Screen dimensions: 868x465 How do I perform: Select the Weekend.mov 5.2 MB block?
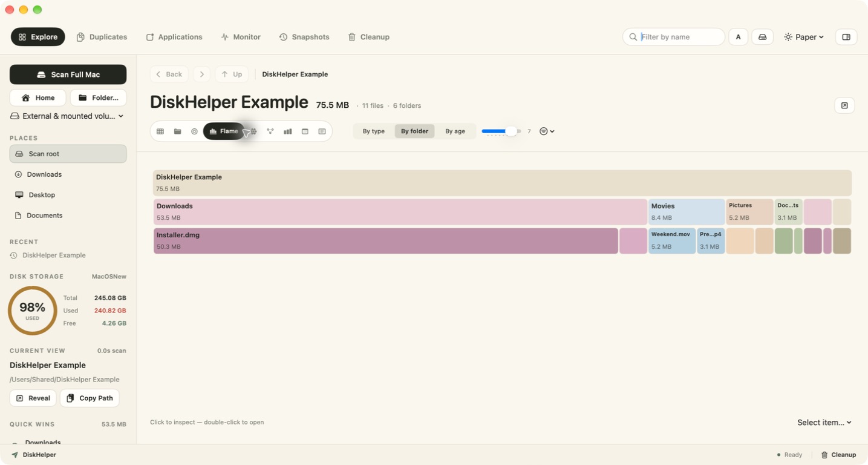pos(672,241)
